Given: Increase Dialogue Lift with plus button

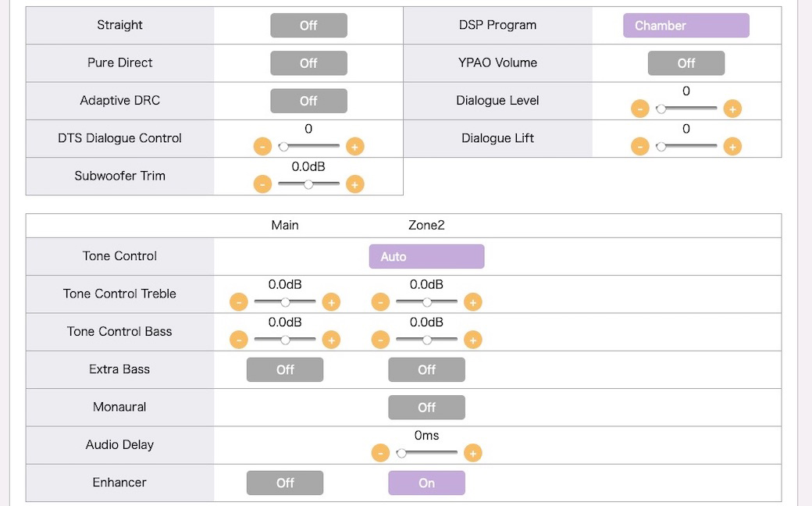Looking at the screenshot, I should tap(732, 147).
